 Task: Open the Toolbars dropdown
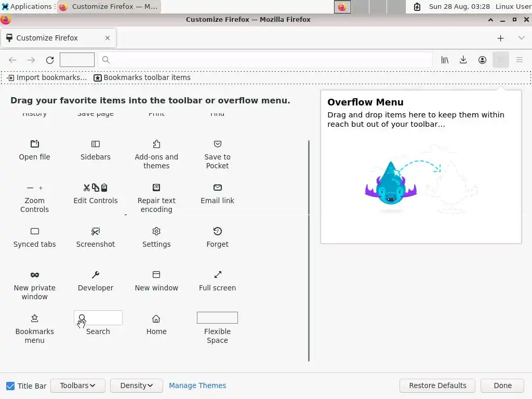(78, 386)
